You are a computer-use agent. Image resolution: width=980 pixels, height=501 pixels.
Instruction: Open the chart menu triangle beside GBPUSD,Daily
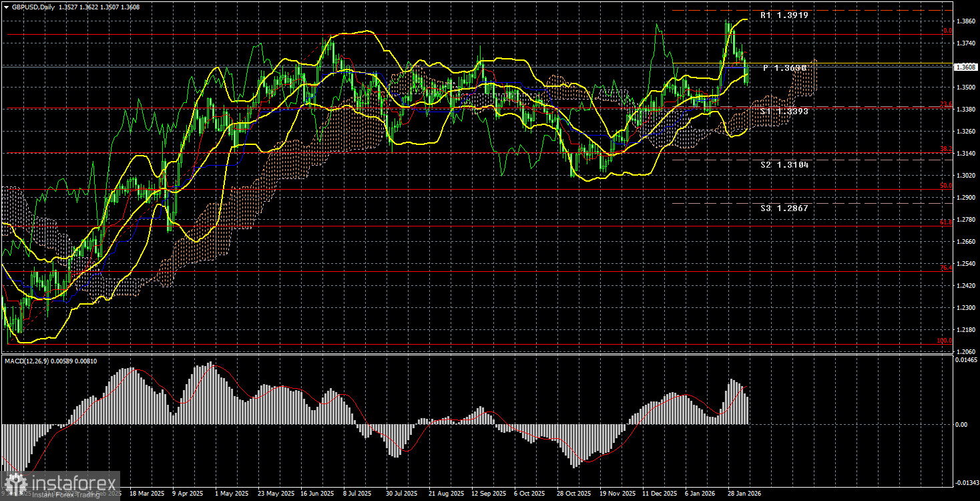pos(5,6)
